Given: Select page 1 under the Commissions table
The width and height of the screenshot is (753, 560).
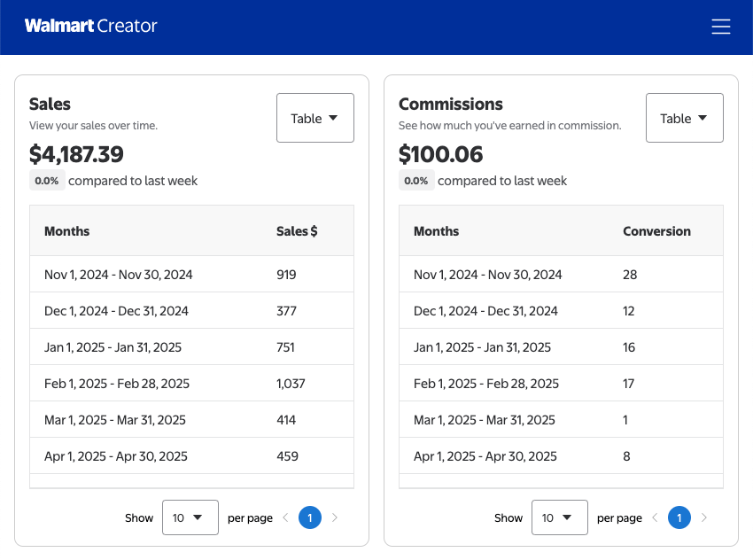Looking at the screenshot, I should pyautogui.click(x=679, y=517).
